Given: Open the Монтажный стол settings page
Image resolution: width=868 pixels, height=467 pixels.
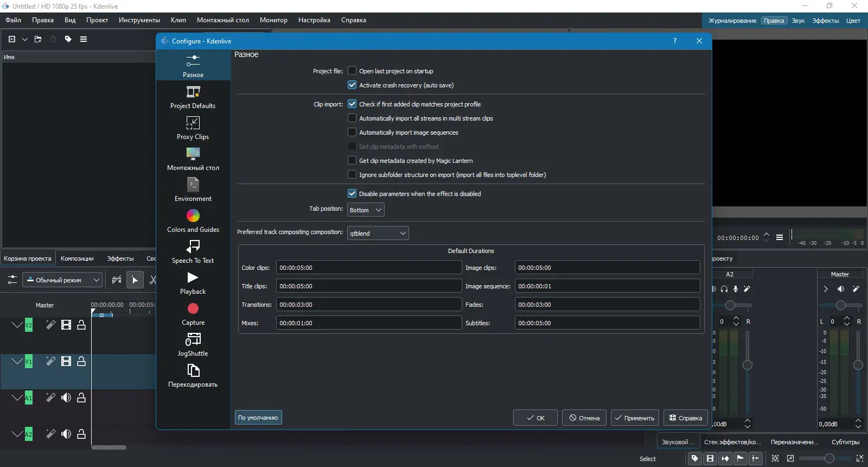Looking at the screenshot, I should click(193, 159).
